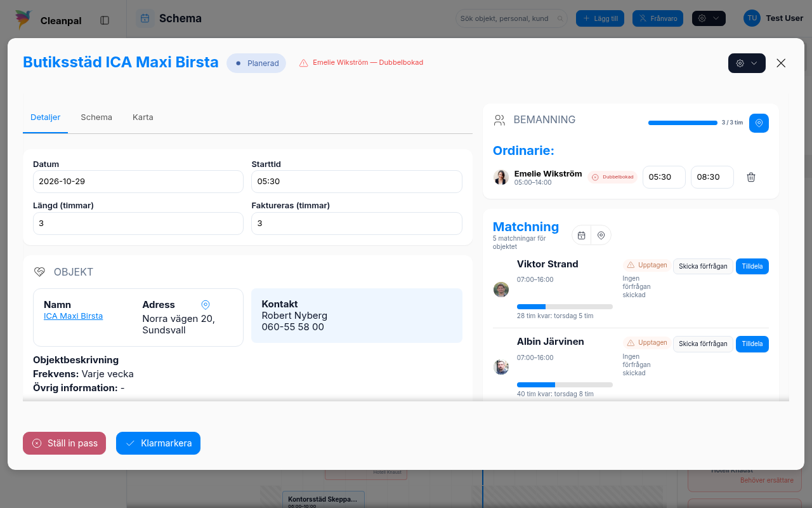Toggle the location filter in Matchning
This screenshot has width=812, height=508.
601,235
